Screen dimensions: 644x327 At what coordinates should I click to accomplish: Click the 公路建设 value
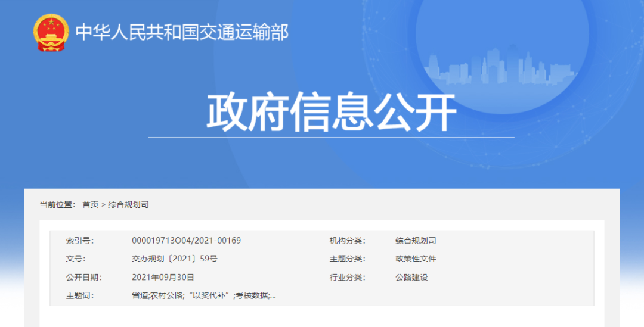(411, 278)
